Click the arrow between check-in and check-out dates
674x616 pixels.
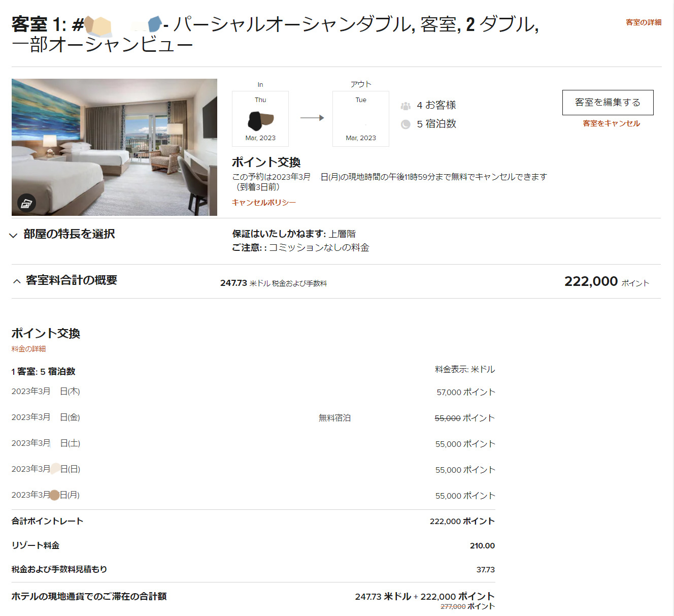click(x=312, y=118)
